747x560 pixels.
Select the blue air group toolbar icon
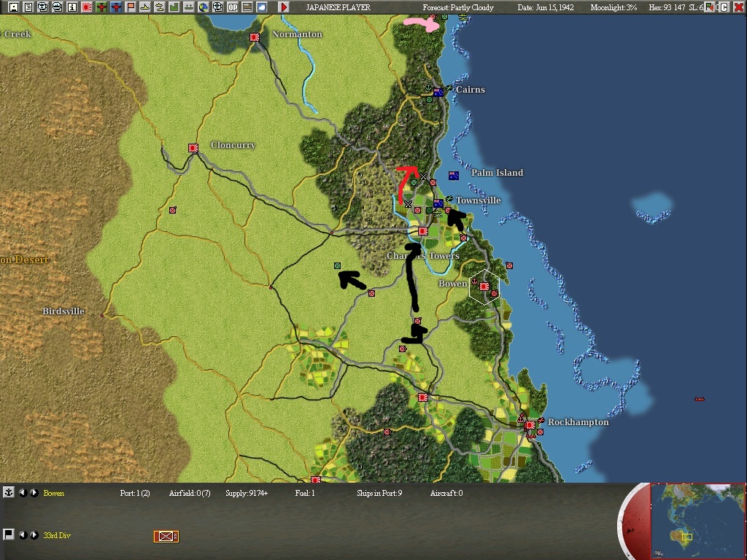coord(116,7)
